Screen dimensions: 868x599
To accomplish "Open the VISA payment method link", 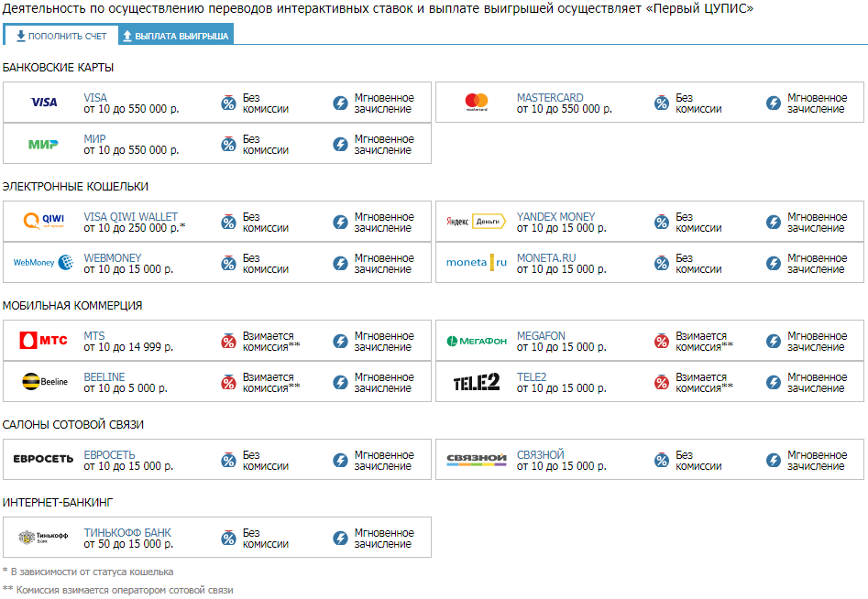I will pos(95,98).
